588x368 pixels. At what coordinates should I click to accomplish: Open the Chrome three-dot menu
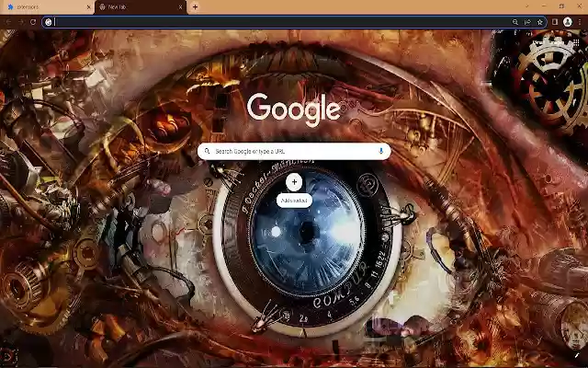coord(580,22)
